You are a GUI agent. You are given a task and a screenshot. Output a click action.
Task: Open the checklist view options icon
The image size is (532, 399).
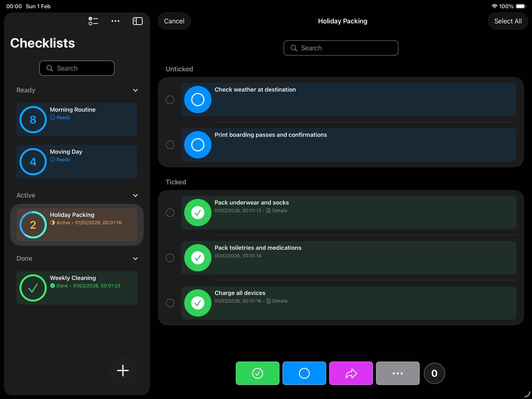tap(93, 21)
